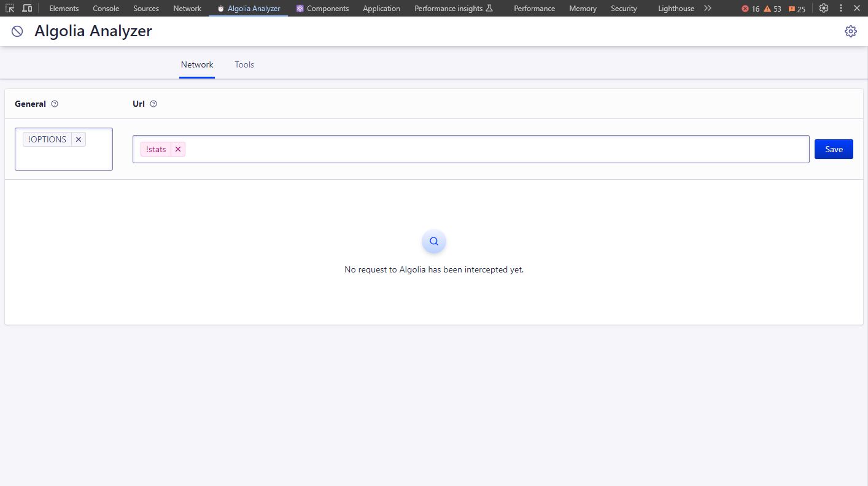Open Algolia Analyzer settings gear

(850, 31)
